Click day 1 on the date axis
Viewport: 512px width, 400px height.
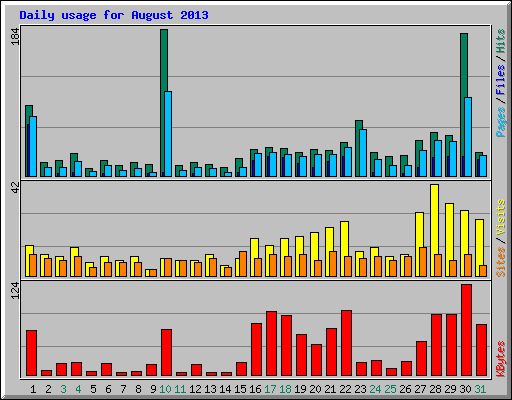coord(33,389)
